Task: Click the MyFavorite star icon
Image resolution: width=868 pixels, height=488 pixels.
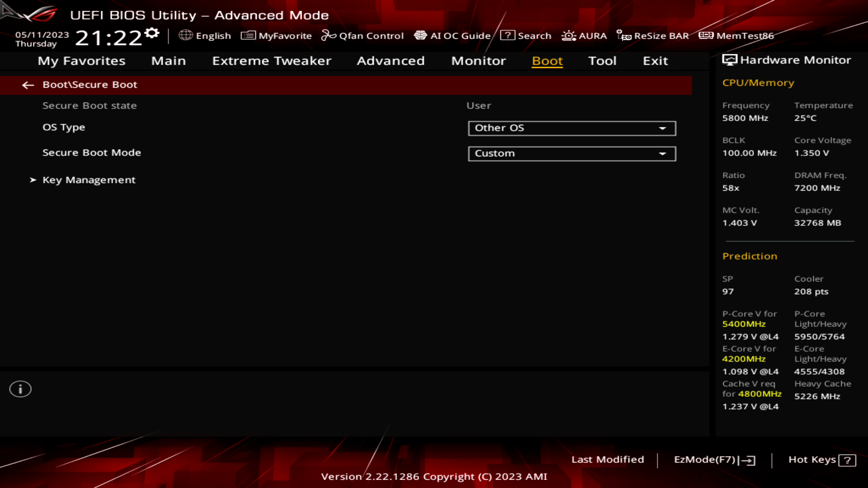Action: click(x=247, y=36)
